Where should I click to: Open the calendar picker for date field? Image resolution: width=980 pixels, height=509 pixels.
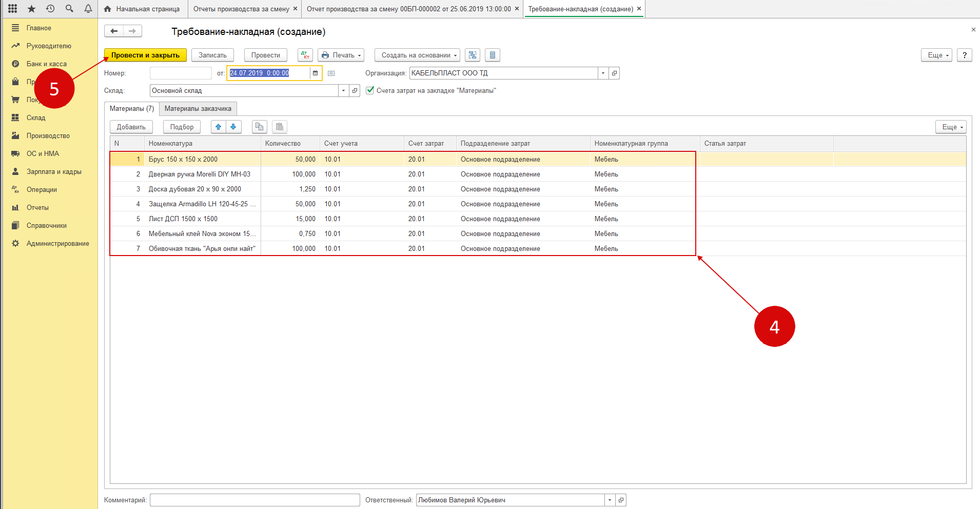(315, 73)
